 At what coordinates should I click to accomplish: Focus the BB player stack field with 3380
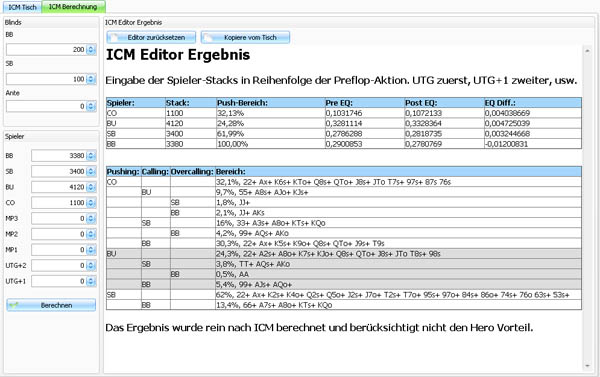[x=59, y=155]
